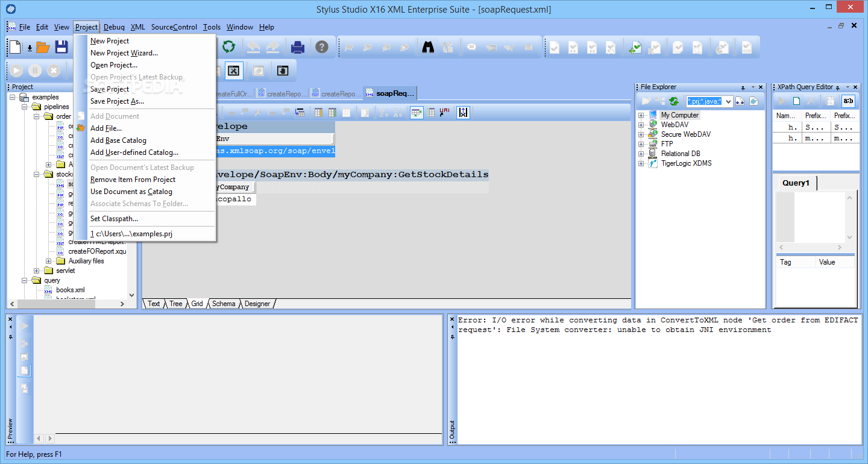Select the Query1 tab in XPath editor
This screenshot has height=464, width=868.
[x=796, y=183]
